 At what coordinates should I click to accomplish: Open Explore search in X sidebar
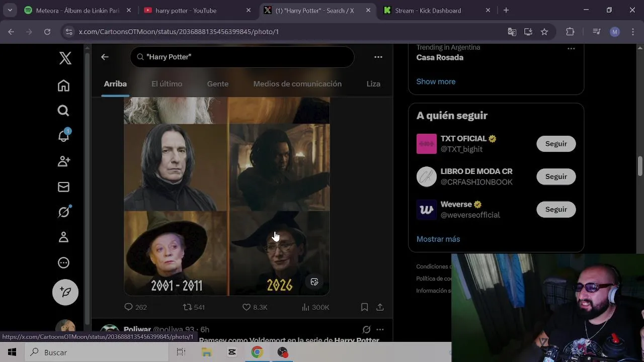point(63,111)
